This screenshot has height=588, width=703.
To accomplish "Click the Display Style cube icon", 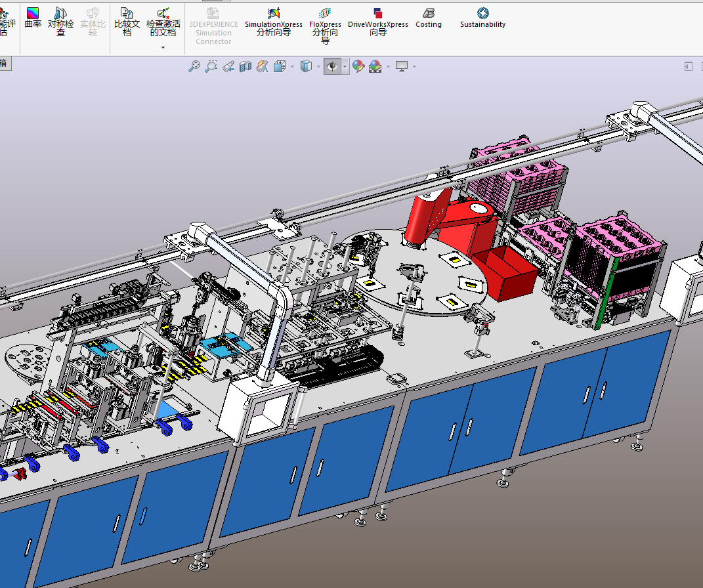I will click(x=305, y=66).
